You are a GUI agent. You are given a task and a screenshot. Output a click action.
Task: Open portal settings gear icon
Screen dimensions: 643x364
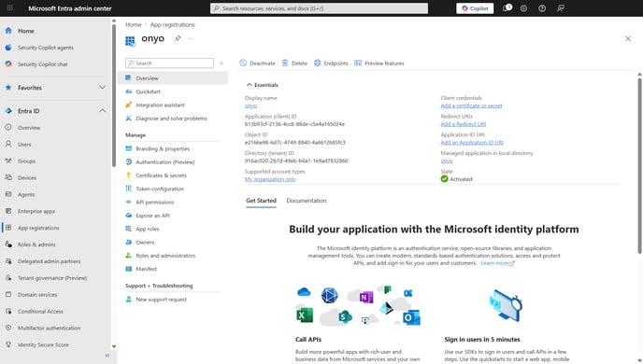[523, 8]
